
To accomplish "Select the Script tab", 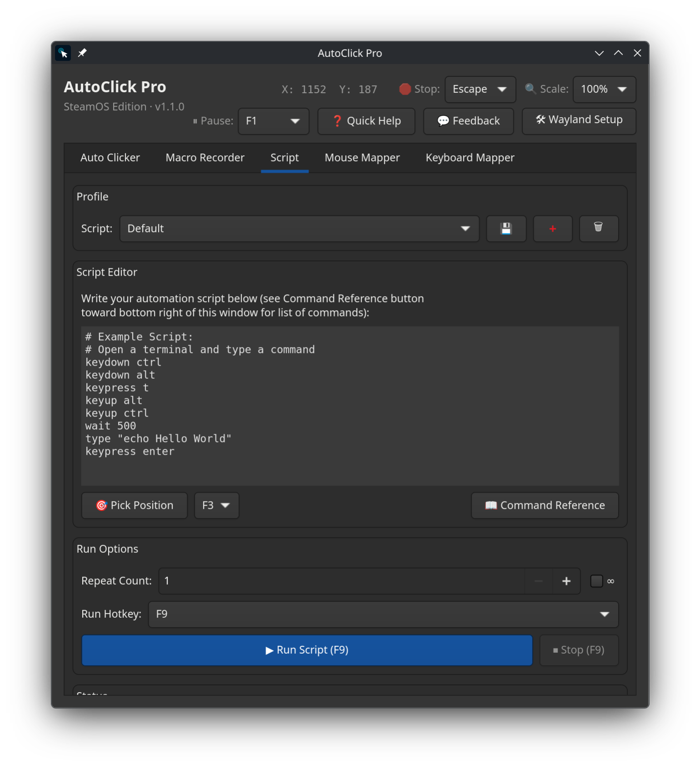I will pyautogui.click(x=284, y=158).
